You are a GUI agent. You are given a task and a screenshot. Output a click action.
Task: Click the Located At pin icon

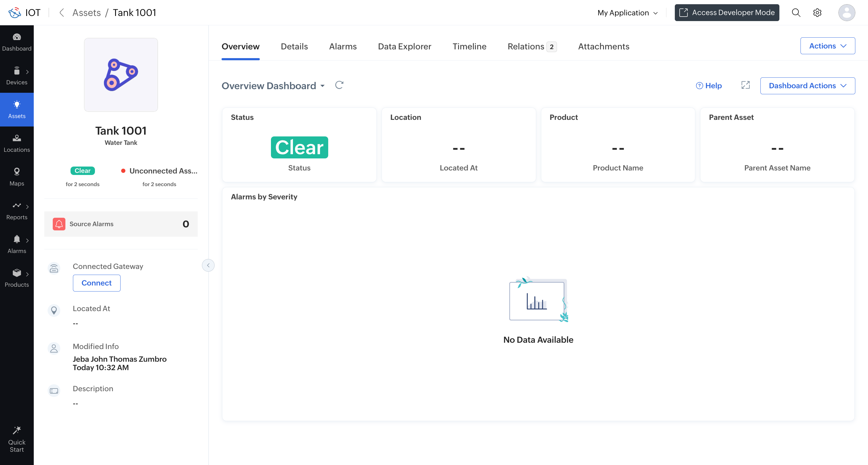[x=54, y=310]
